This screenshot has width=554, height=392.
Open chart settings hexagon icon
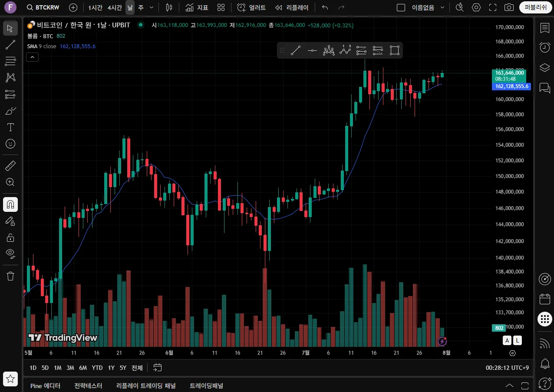point(476,7)
